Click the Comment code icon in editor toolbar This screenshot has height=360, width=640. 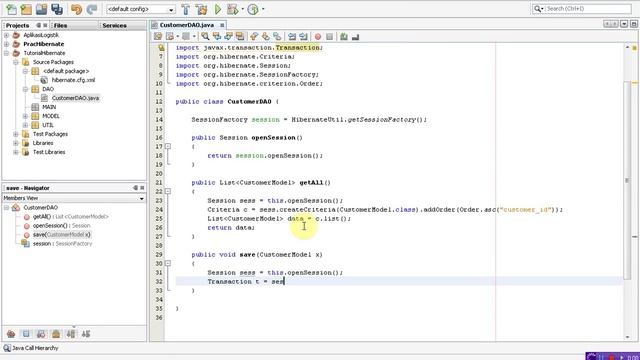344,37
